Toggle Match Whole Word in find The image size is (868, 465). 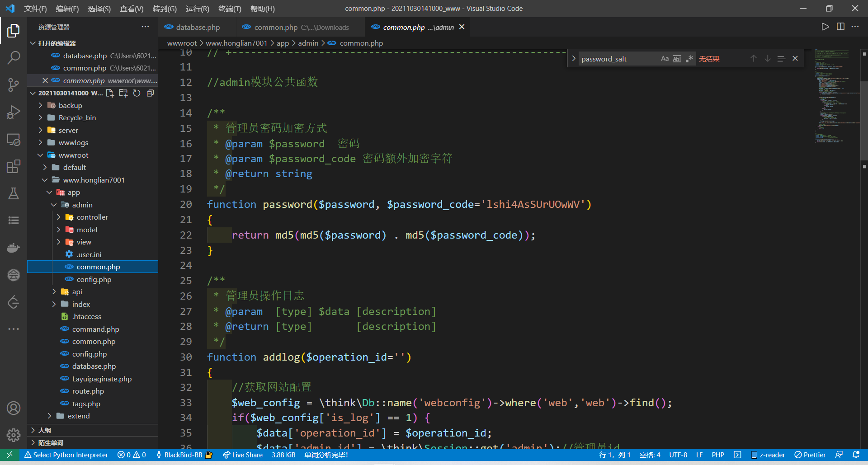pos(677,59)
